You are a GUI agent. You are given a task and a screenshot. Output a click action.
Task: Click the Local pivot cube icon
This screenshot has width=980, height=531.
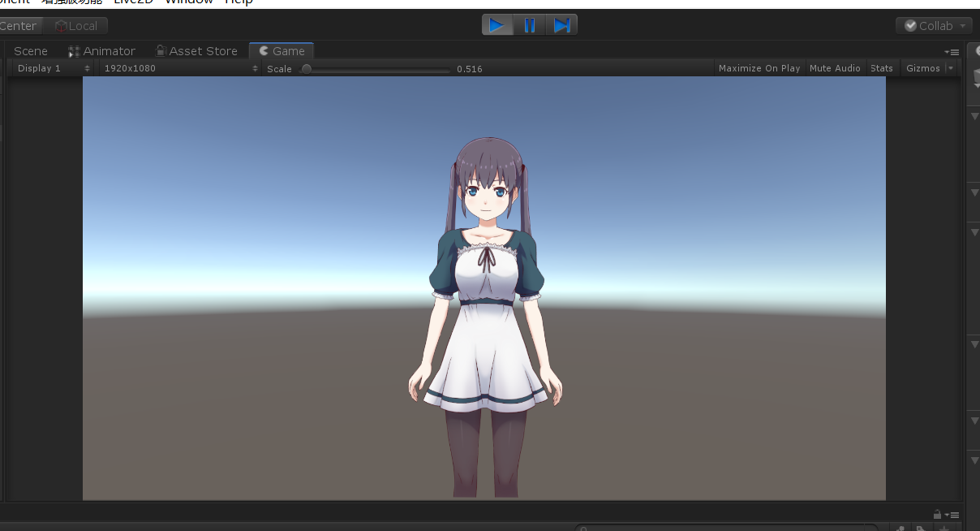(61, 25)
